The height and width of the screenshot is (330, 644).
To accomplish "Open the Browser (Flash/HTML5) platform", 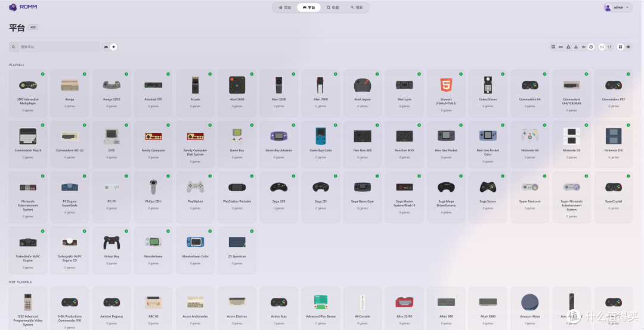I will (446, 93).
